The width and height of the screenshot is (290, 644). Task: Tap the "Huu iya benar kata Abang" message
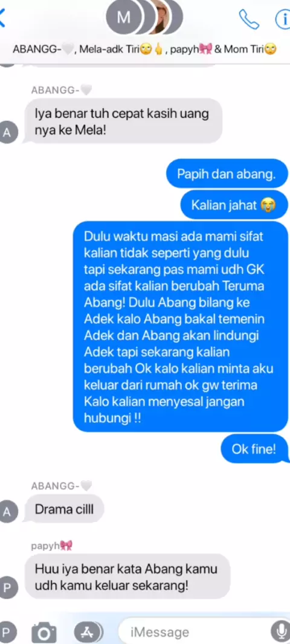pos(127,576)
